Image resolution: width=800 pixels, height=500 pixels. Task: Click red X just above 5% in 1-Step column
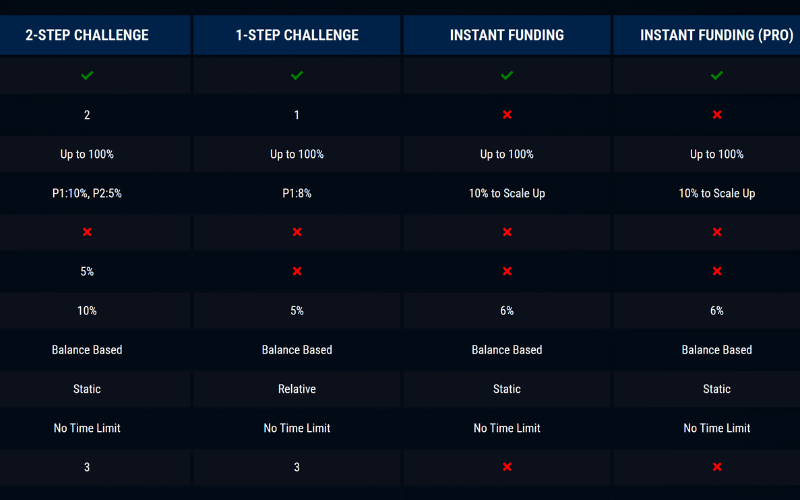tap(297, 271)
